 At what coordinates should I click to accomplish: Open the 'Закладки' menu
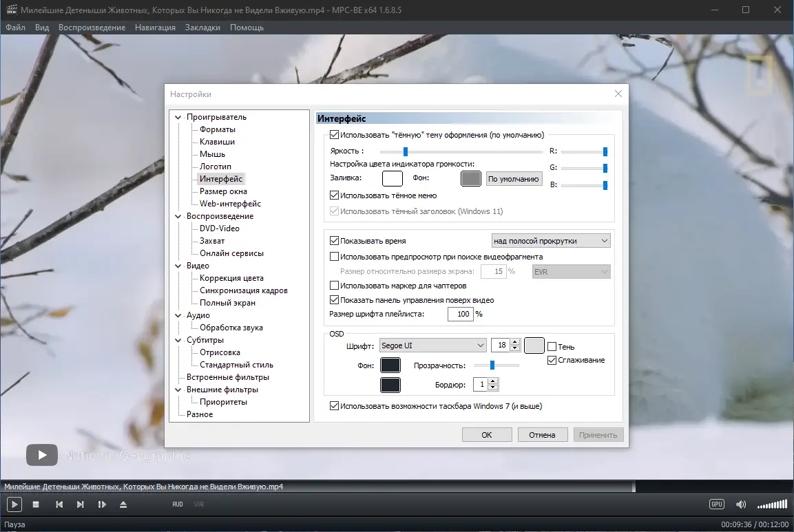202,28
